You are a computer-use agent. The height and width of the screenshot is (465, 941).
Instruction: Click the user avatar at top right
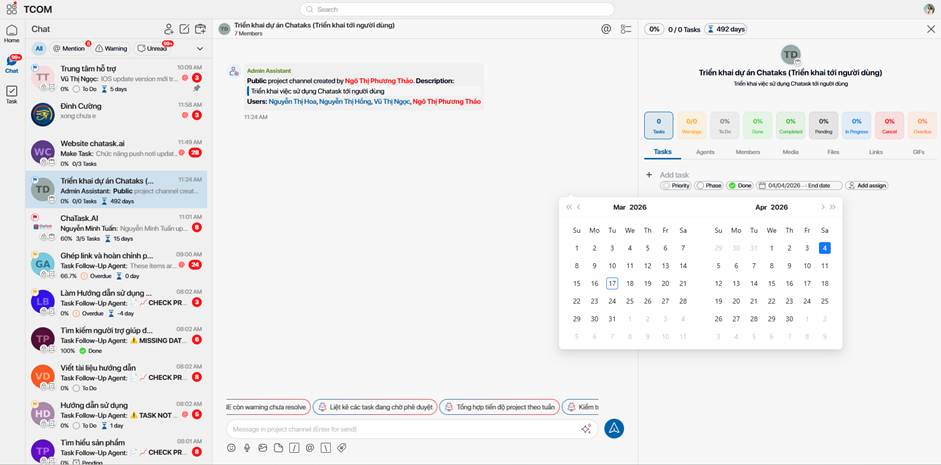click(x=929, y=9)
